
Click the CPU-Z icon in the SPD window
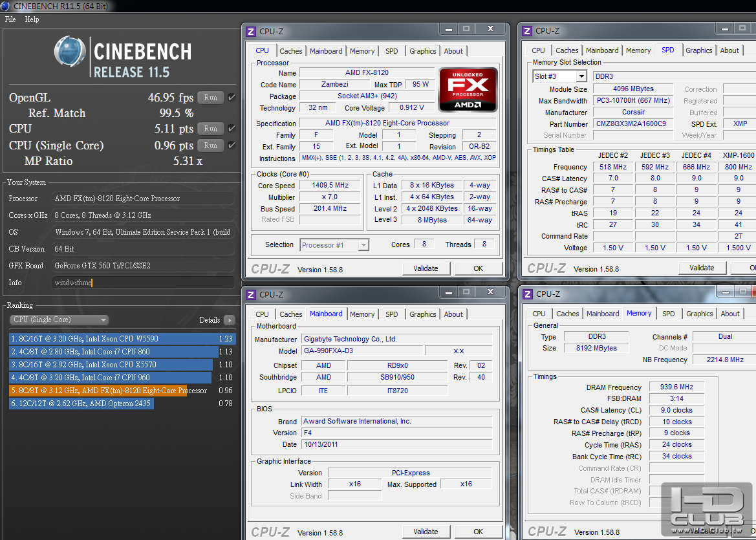[527, 31]
